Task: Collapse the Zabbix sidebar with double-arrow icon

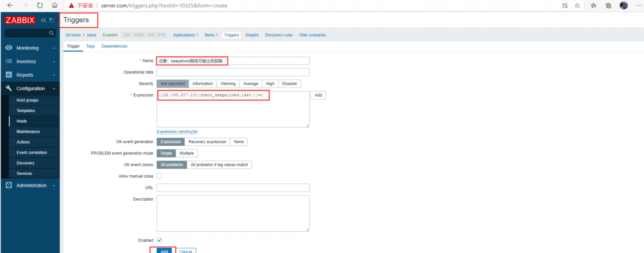Action: [x=43, y=20]
